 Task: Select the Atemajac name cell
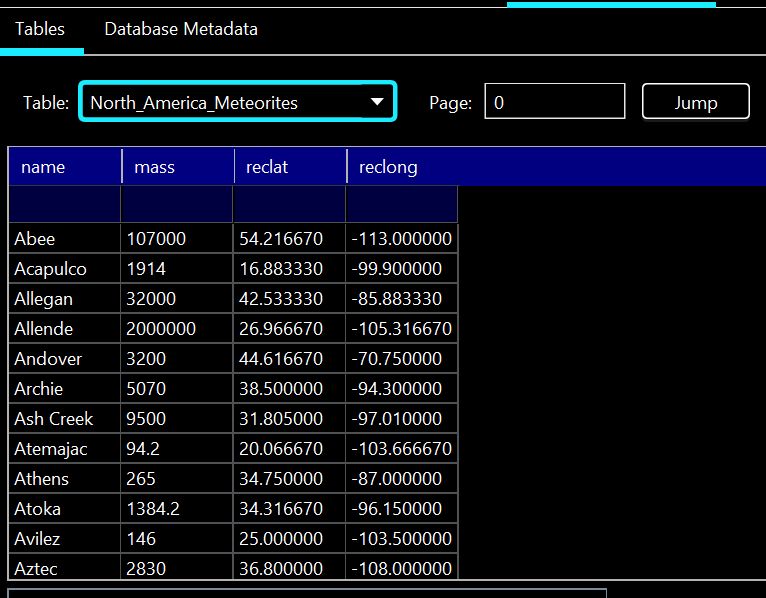[x=64, y=448]
